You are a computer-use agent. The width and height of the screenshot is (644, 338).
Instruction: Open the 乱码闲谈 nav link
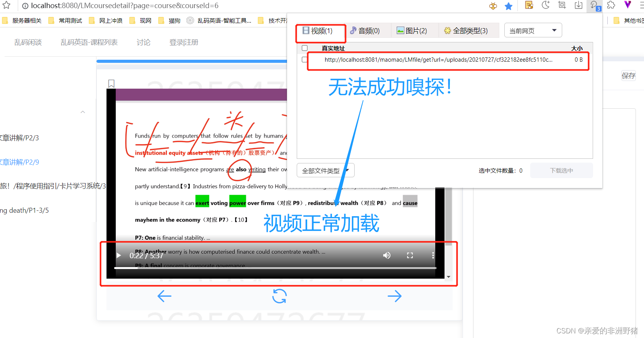28,42
